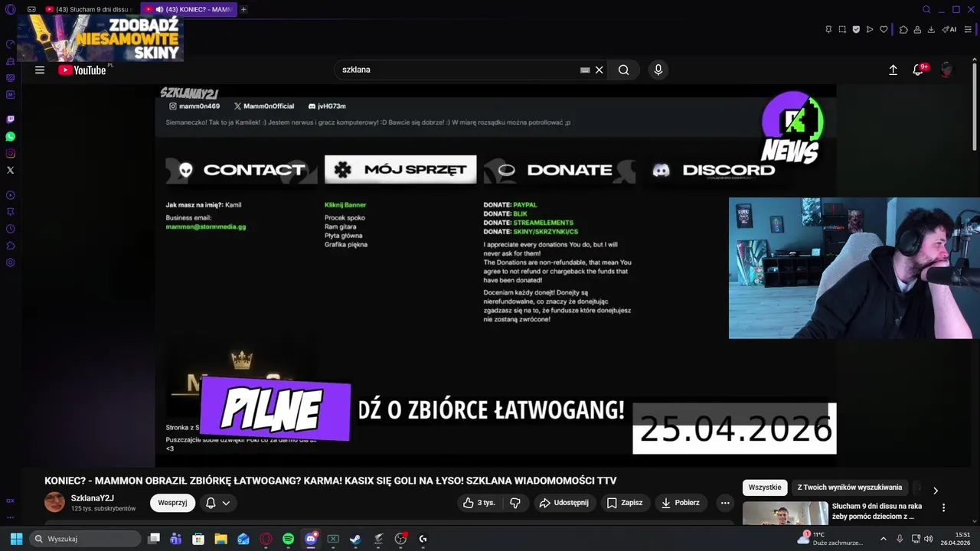Open File Explorer from the taskbar

click(220, 539)
